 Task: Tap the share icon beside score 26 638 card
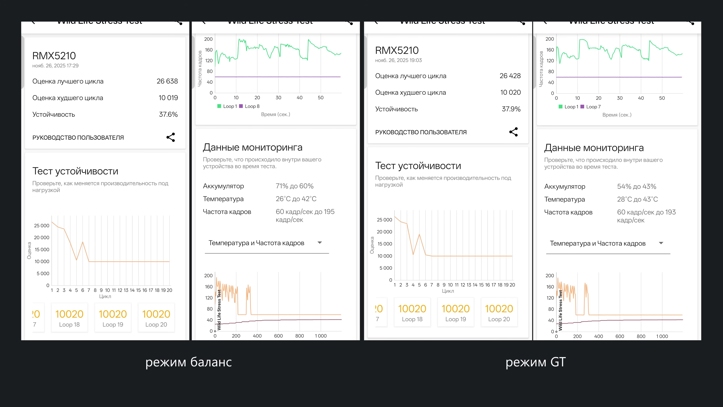[x=171, y=137]
